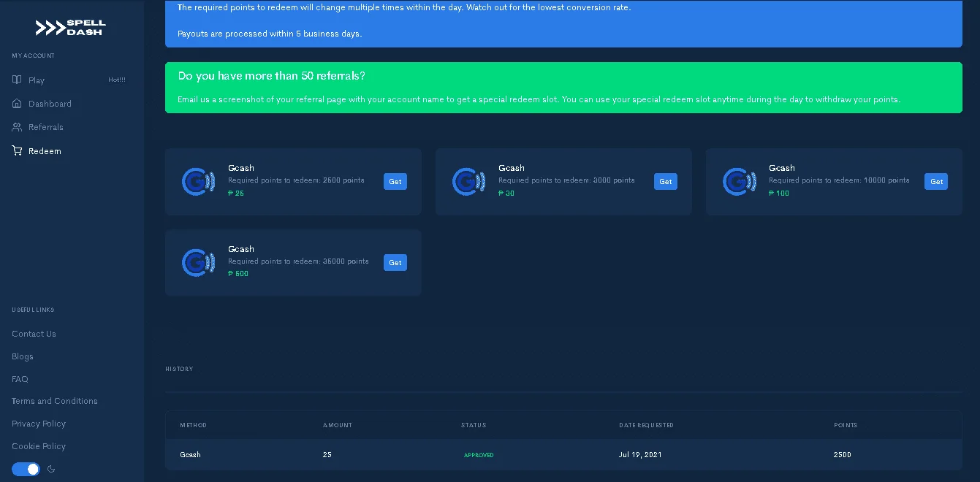Click 'Required points to redeem: 10000 points' text
Image resolution: width=980 pixels, height=482 pixels.
[x=839, y=180]
